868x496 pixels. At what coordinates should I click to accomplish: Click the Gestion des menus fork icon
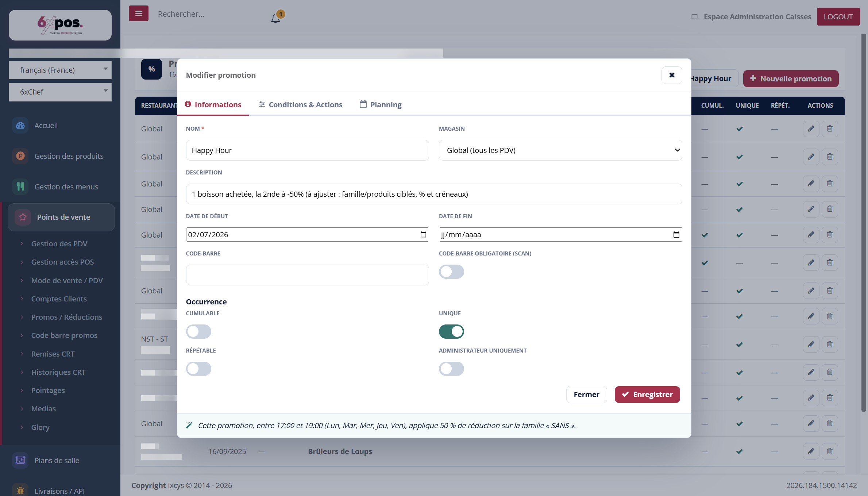click(x=20, y=187)
